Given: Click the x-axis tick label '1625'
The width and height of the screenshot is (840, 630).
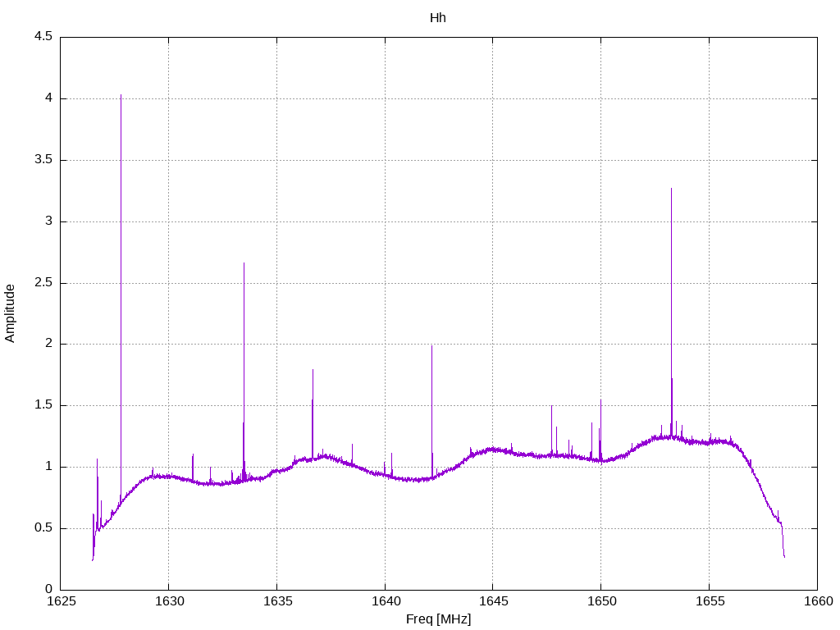Looking at the screenshot, I should tap(61, 601).
